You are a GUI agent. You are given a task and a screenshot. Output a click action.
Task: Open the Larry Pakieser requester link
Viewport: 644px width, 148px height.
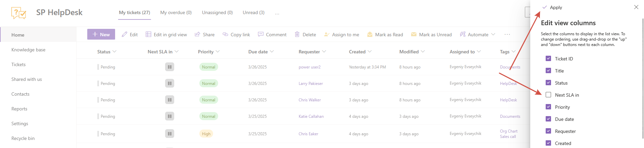point(310,84)
